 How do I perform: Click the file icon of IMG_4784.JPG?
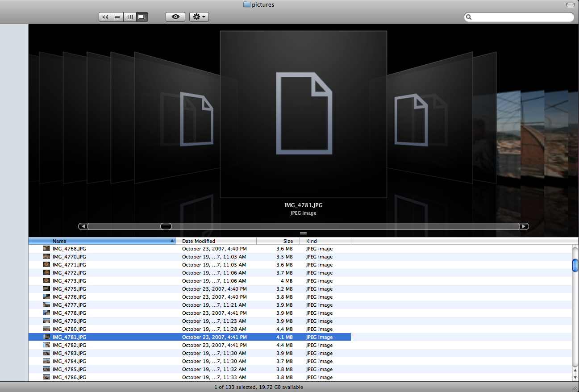46,361
